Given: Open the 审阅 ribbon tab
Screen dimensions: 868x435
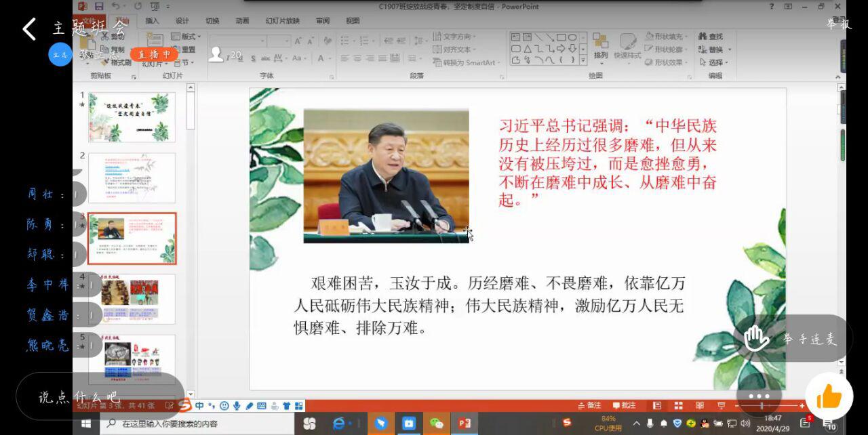Looking at the screenshot, I should (x=323, y=21).
